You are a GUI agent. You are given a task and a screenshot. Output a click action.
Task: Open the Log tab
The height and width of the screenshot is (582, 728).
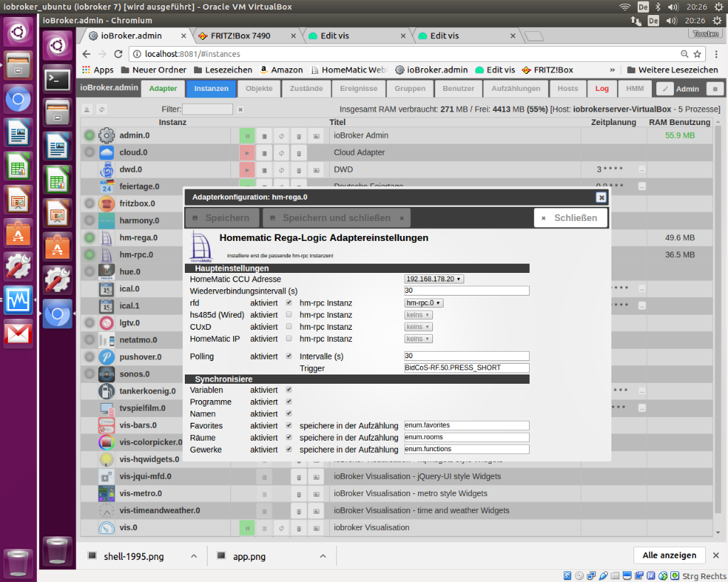(601, 89)
